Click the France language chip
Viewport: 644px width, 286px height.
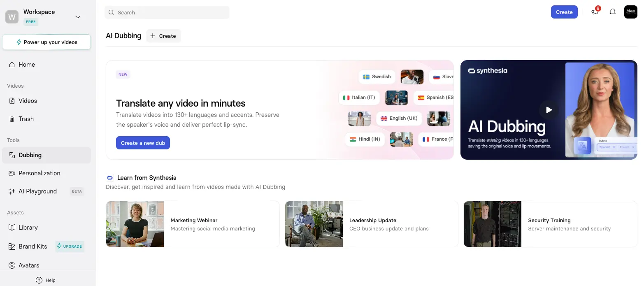coord(436,139)
